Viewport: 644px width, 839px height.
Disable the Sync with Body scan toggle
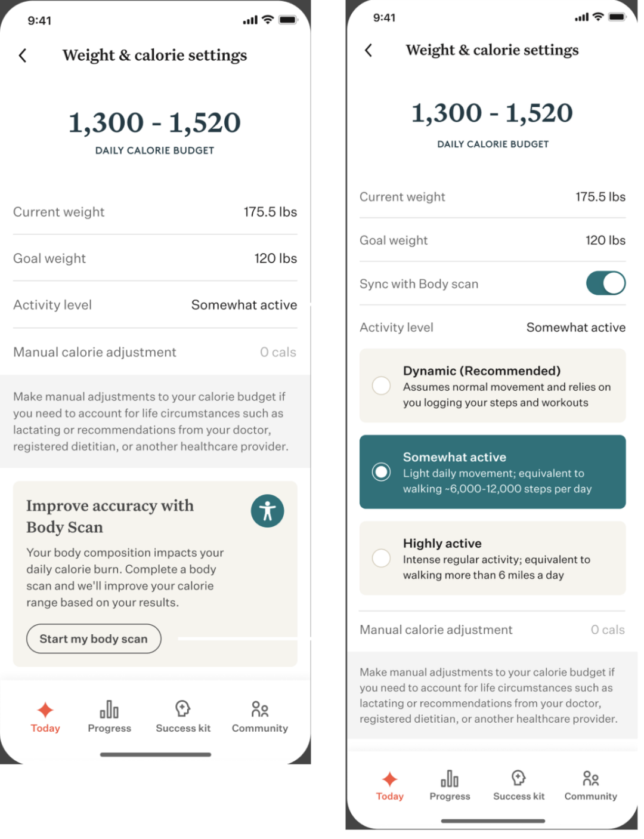pyautogui.click(x=605, y=283)
